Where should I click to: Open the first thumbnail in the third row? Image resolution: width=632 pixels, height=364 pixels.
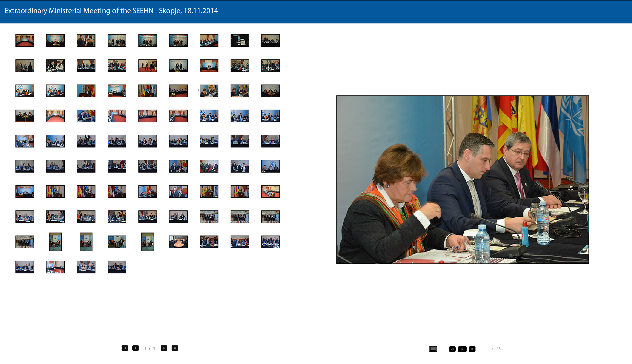[x=24, y=91]
